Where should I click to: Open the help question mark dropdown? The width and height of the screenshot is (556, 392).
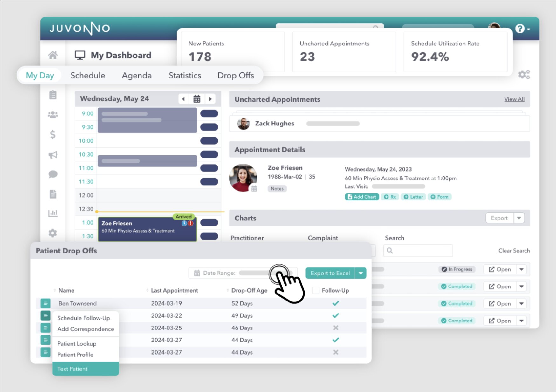pyautogui.click(x=522, y=29)
